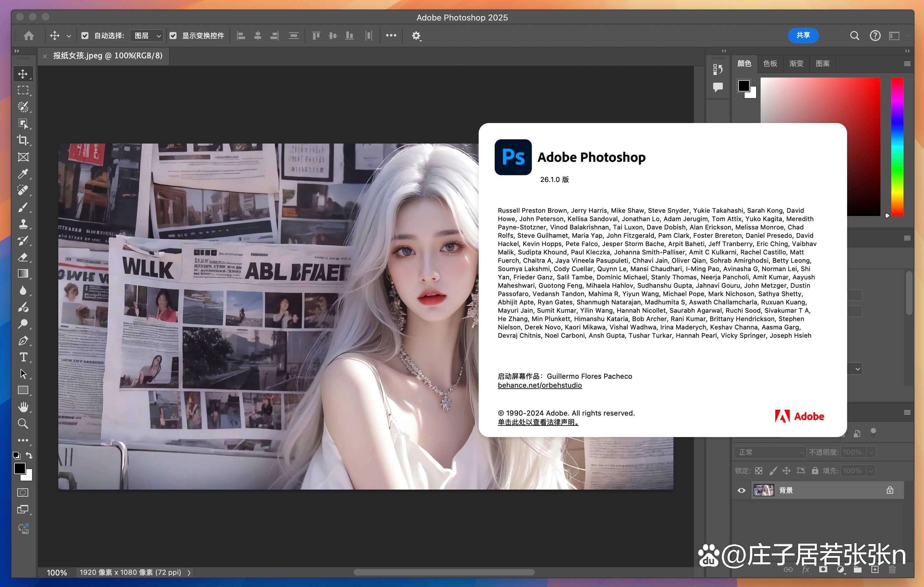924x587 pixels.
Task: Open the 单击此处以查看法律声明 link
Action: pyautogui.click(x=538, y=422)
